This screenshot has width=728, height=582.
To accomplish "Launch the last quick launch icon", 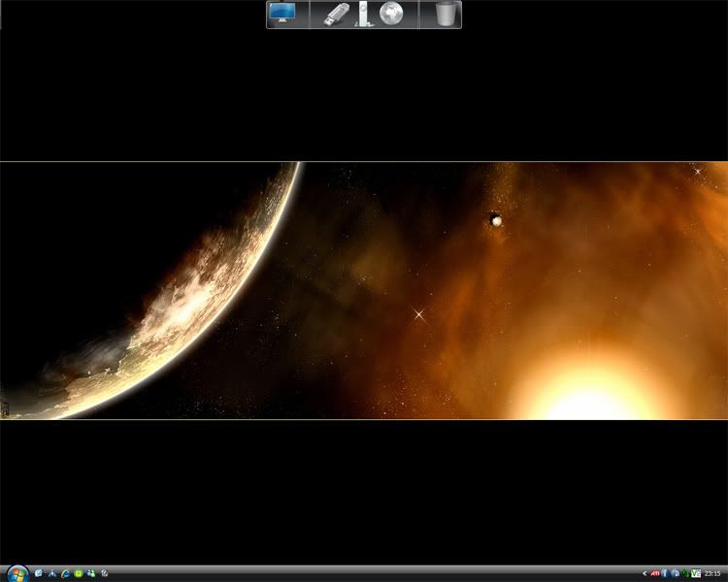I will pos(105,573).
